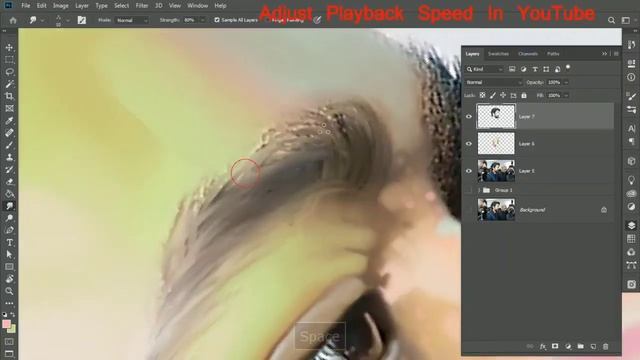
Task: Click the Create new layer icon
Action: tap(593, 347)
